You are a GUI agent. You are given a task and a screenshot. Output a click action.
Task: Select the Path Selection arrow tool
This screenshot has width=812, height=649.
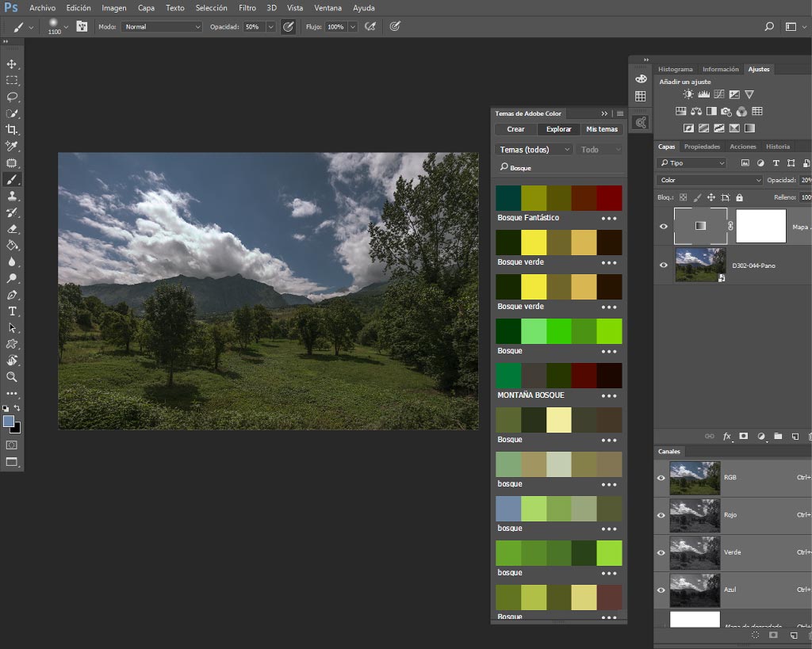(x=11, y=327)
